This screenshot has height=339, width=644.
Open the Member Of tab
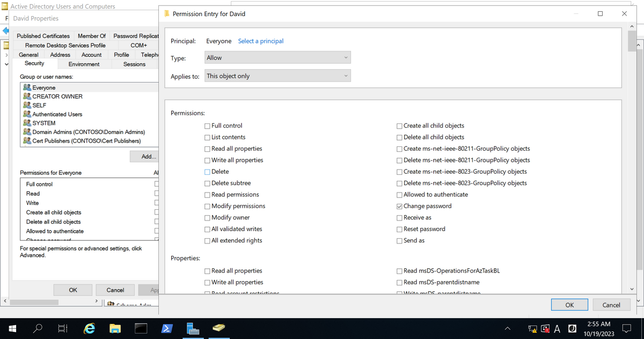92,36
